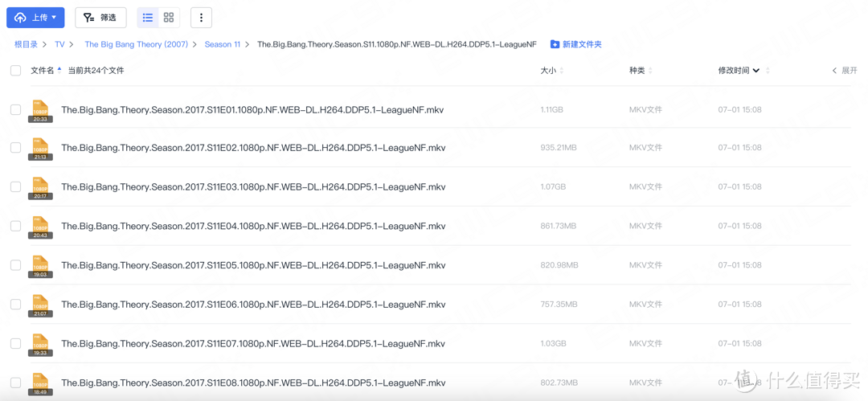The width and height of the screenshot is (868, 401).
Task: Click the 当前共24个文件 file count text
Action: [x=96, y=71]
